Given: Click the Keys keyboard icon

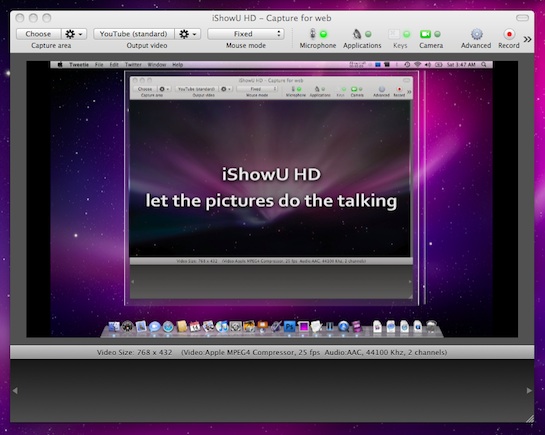Looking at the screenshot, I should [x=394, y=34].
